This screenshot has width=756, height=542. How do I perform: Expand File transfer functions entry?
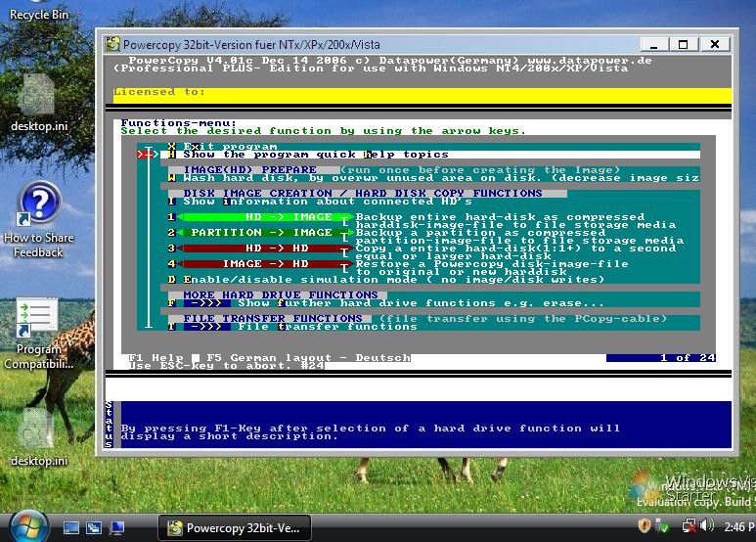pos(292,327)
